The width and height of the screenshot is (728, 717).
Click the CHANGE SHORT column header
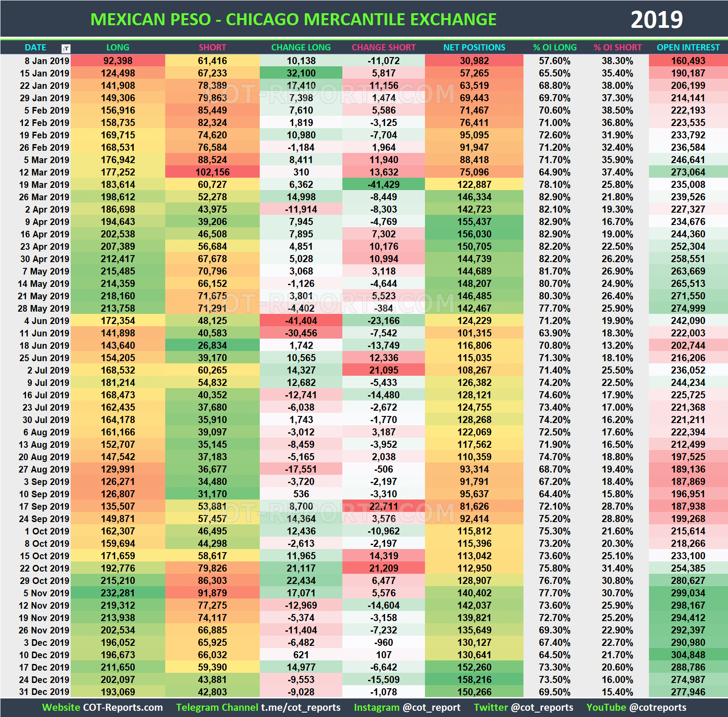coord(384,47)
